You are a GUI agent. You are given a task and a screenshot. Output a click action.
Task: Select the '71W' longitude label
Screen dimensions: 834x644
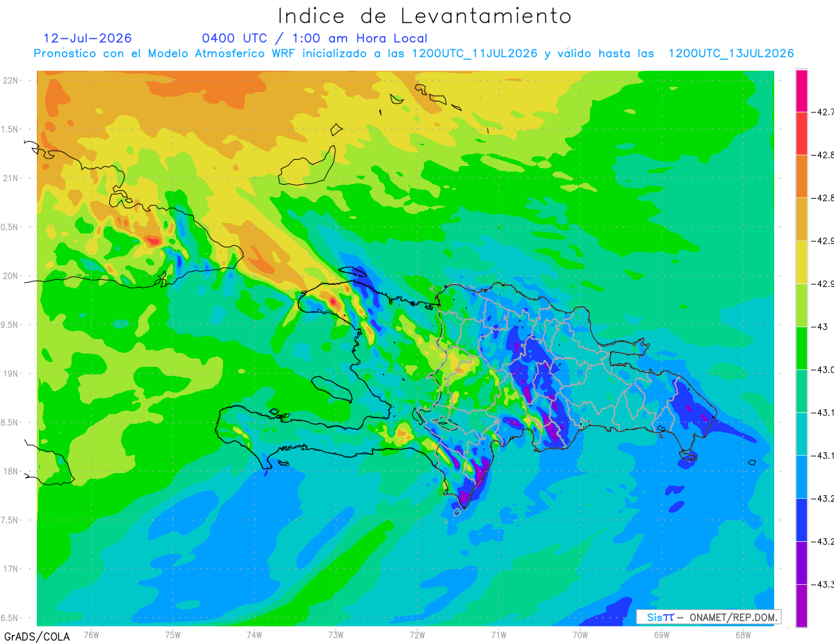click(498, 634)
